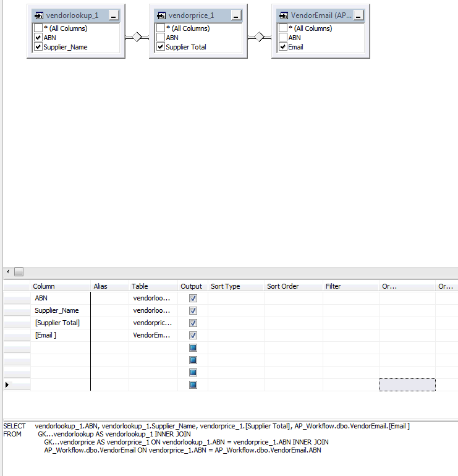Click the Email field name in VendorEmail
Image resolution: width=458 pixels, height=476 pixels.
295,47
